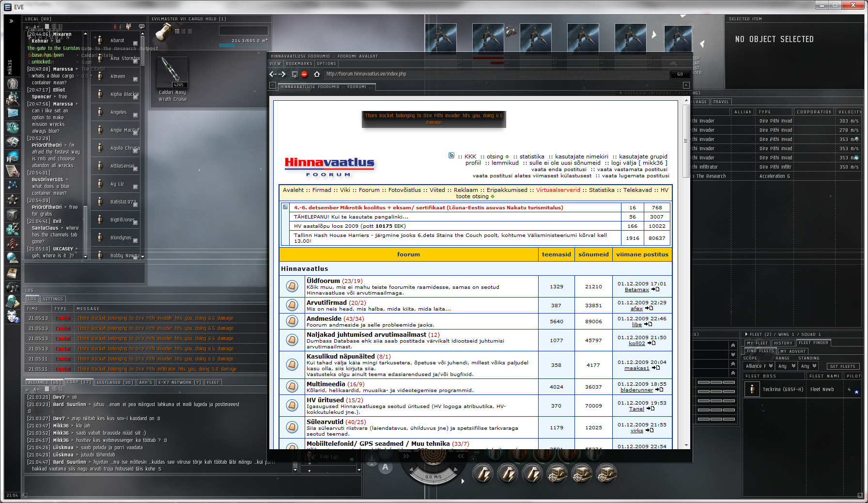868x503 pixels.
Task: Click the Velocity column header in overview
Action: tap(849, 112)
